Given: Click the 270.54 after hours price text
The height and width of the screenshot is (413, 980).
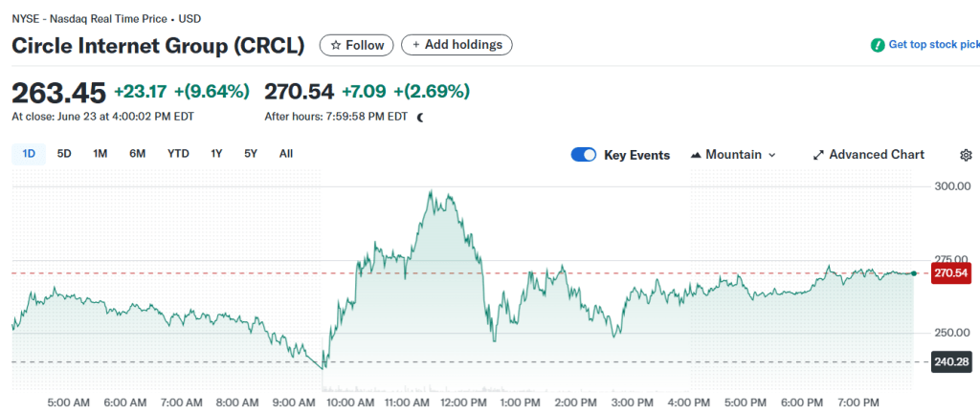Looking at the screenshot, I should coord(300,92).
